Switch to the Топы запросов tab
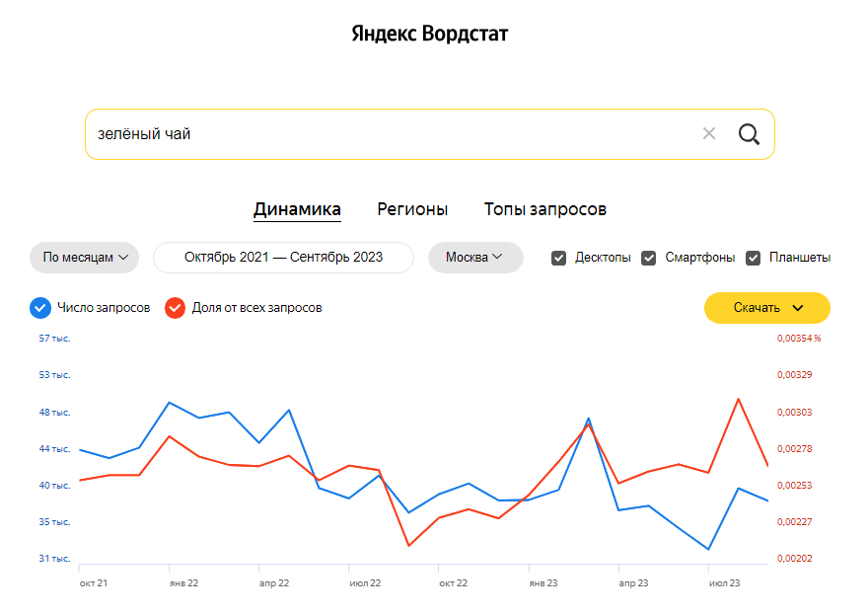 pyautogui.click(x=544, y=209)
